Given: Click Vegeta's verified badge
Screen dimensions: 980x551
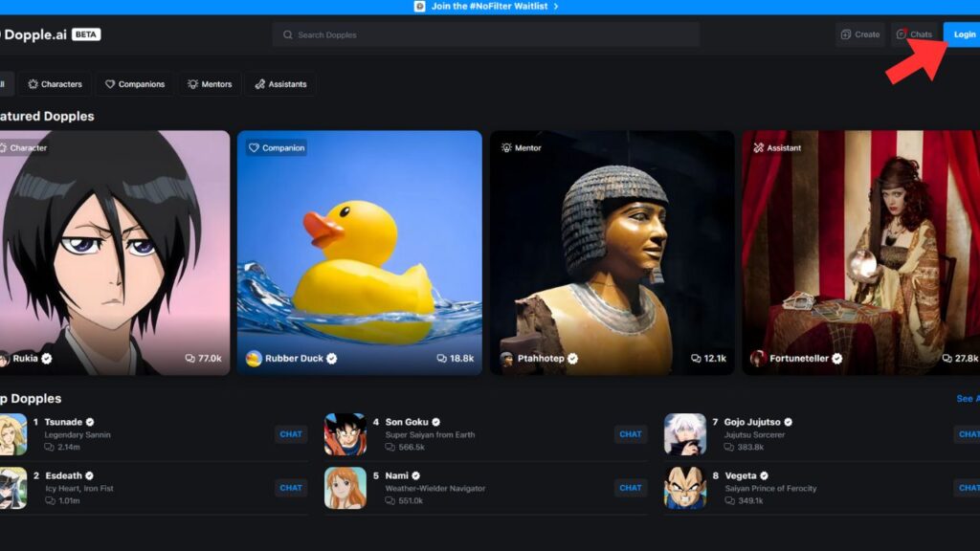Looking at the screenshot, I should click(765, 476).
